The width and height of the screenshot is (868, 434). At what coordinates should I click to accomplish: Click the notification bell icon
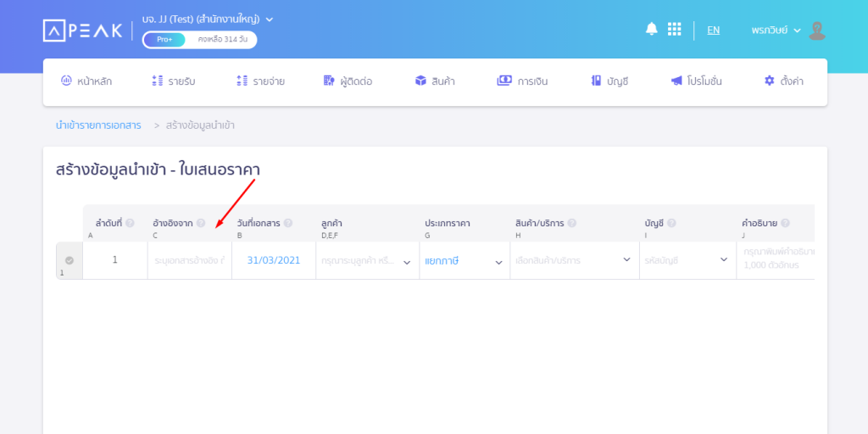[x=651, y=29]
